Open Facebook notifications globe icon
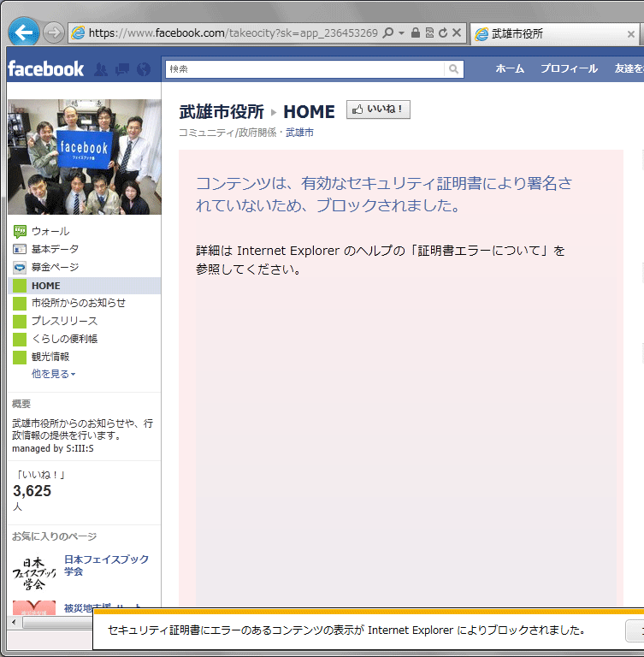The height and width of the screenshot is (657, 644). [x=144, y=69]
